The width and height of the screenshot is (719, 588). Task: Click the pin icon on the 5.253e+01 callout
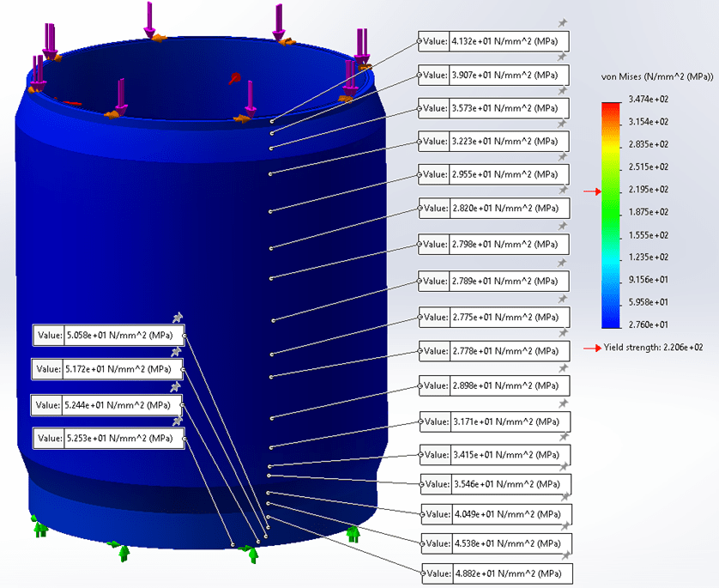pos(177,421)
